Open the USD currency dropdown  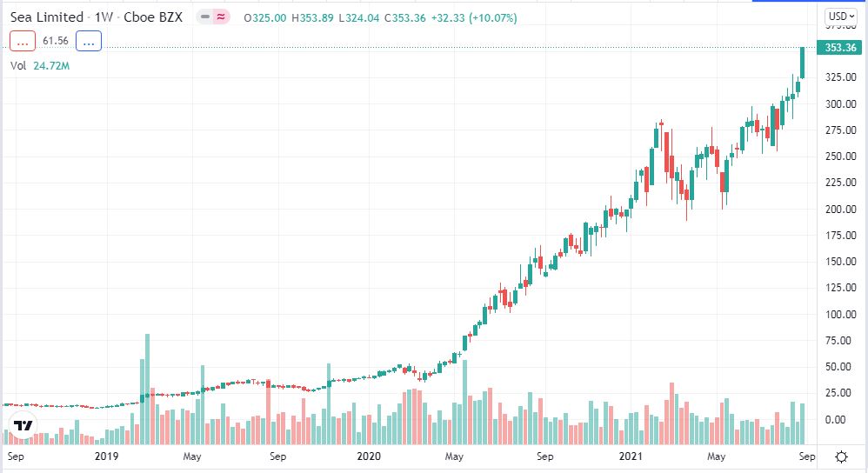841,16
